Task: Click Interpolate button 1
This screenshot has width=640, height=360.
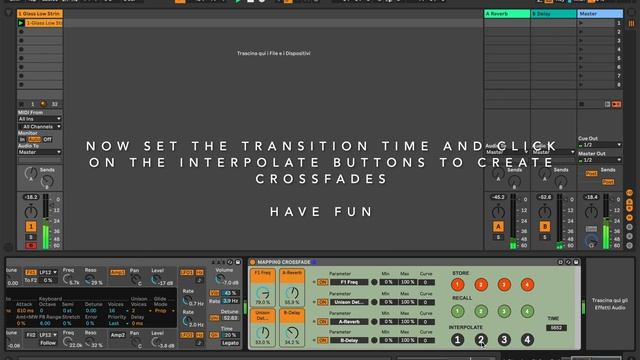Action: click(458, 340)
